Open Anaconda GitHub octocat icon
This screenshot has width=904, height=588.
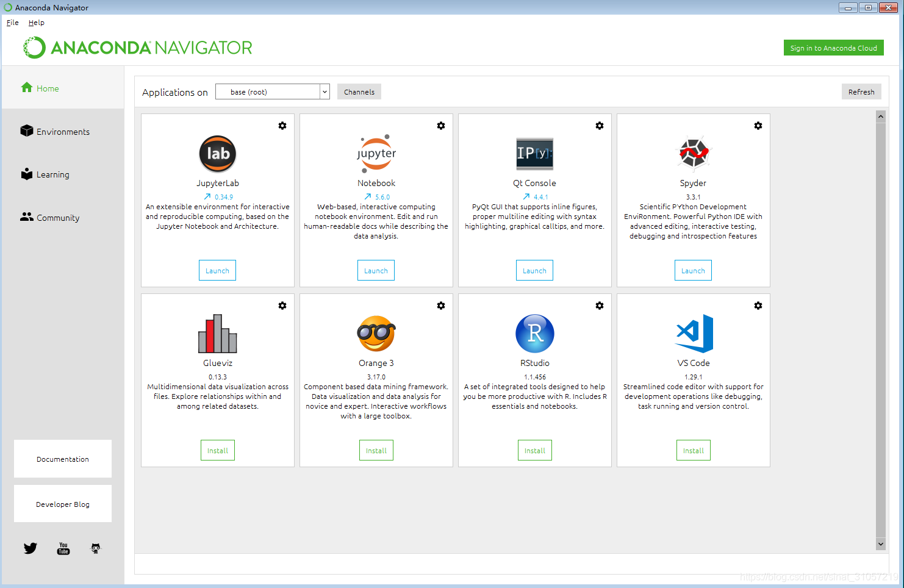pos(96,548)
